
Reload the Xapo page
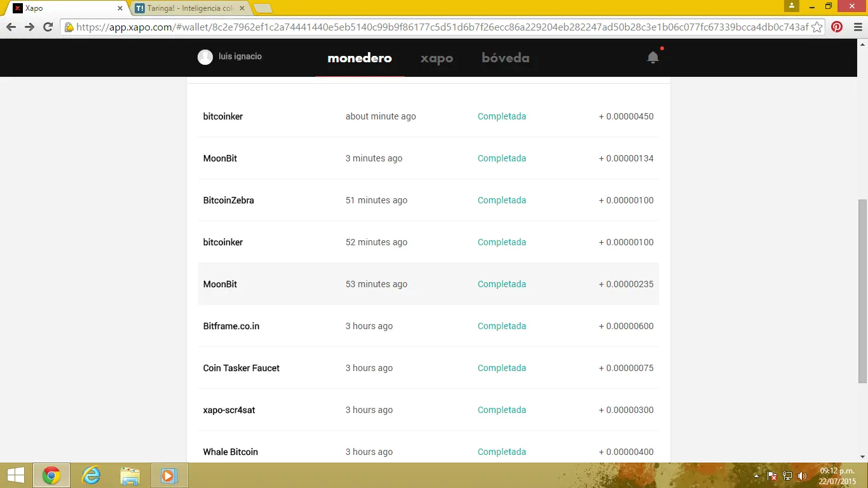pyautogui.click(x=48, y=27)
